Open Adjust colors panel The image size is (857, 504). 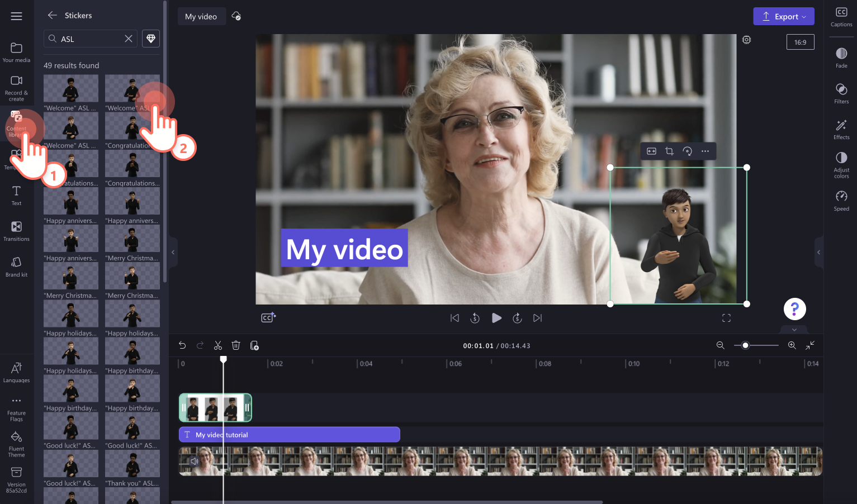841,165
